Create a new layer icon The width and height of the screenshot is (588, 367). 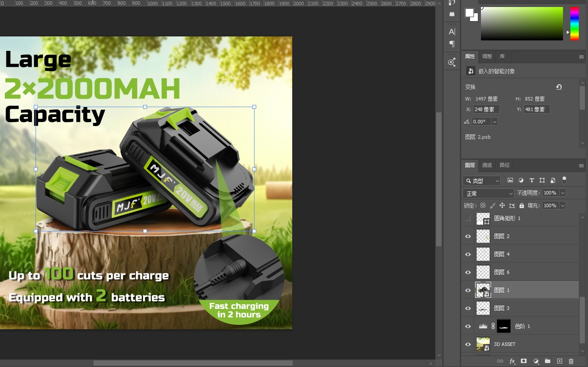coord(559,361)
